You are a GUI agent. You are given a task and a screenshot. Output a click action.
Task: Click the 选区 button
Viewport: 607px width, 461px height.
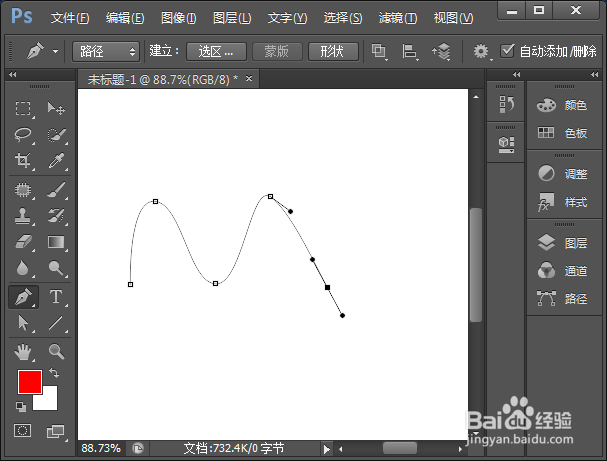(216, 51)
